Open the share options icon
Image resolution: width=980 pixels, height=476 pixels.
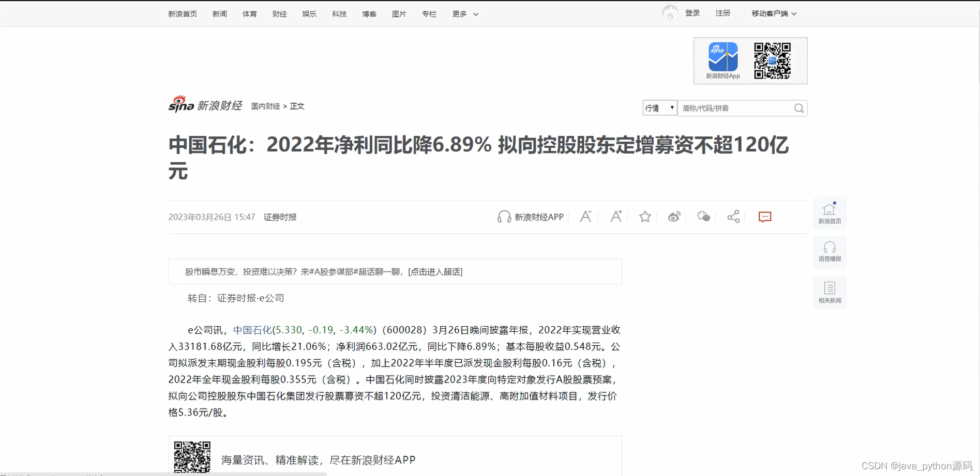[x=733, y=217]
